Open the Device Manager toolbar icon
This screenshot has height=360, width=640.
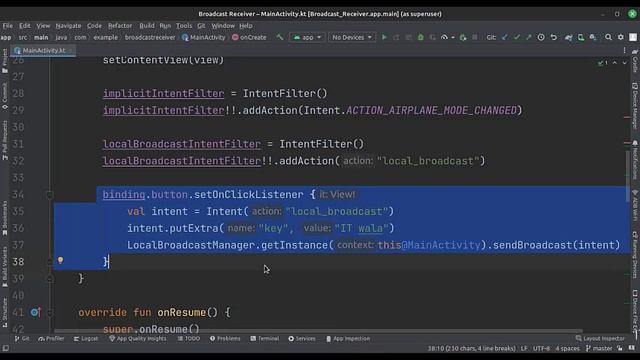(581, 37)
